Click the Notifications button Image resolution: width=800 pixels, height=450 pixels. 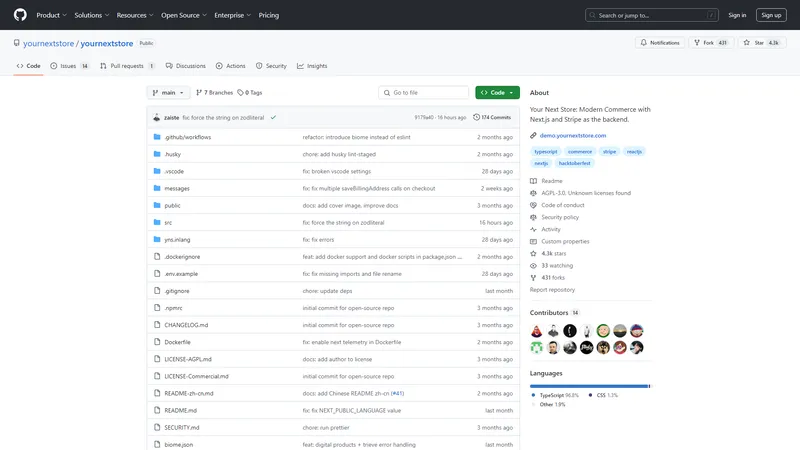660,43
